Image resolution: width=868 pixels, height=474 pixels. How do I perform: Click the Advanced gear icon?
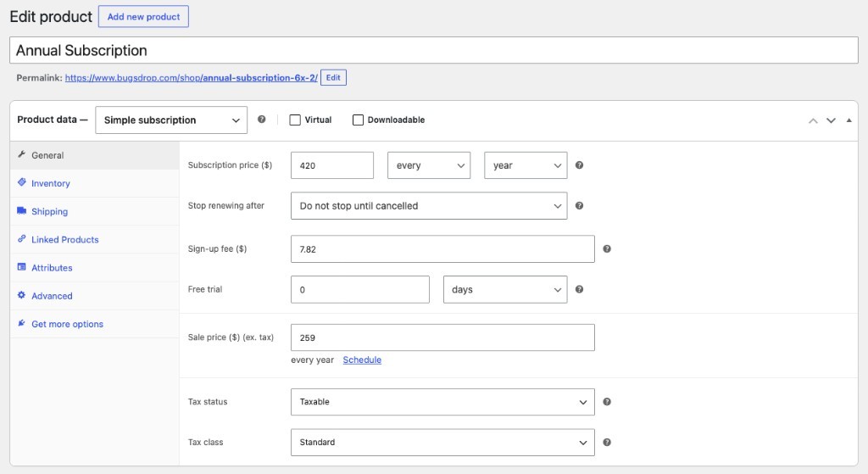21,295
